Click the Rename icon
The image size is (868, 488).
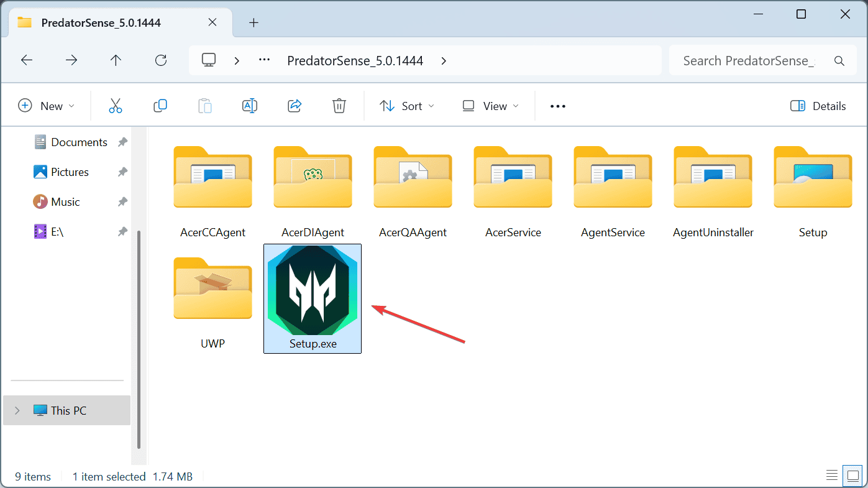click(x=250, y=106)
